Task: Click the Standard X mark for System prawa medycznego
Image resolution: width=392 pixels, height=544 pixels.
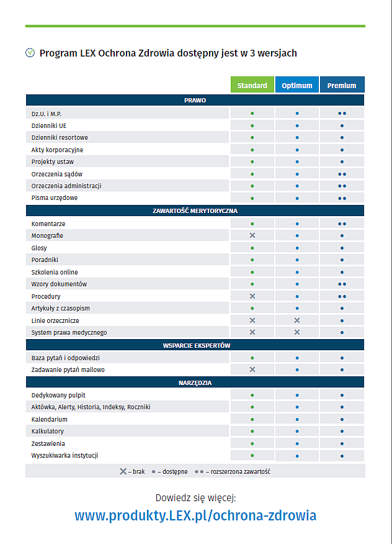Action: 252,332
